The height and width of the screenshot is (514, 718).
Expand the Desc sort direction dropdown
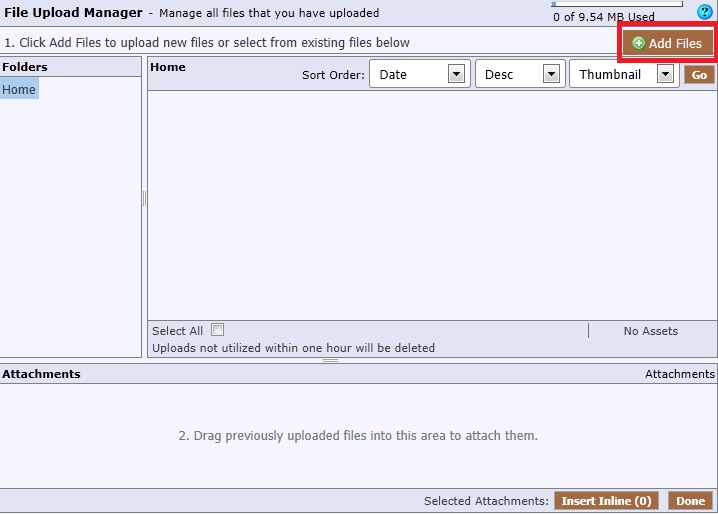(x=520, y=75)
